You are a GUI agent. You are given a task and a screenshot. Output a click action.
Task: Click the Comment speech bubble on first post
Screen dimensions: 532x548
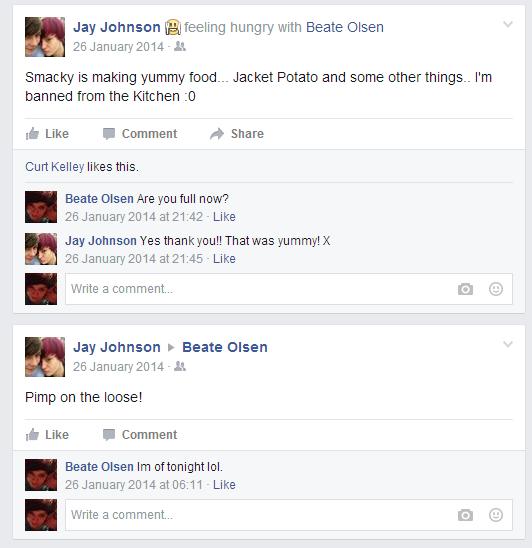(x=109, y=134)
